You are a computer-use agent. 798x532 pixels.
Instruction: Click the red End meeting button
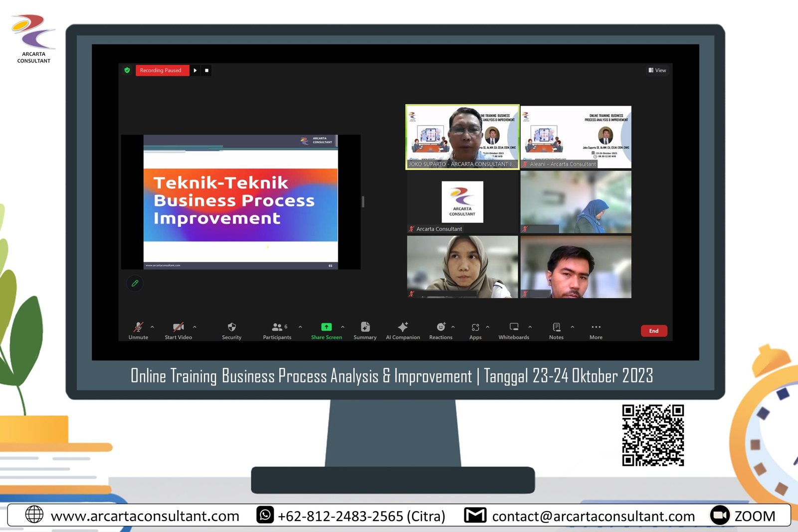point(653,331)
